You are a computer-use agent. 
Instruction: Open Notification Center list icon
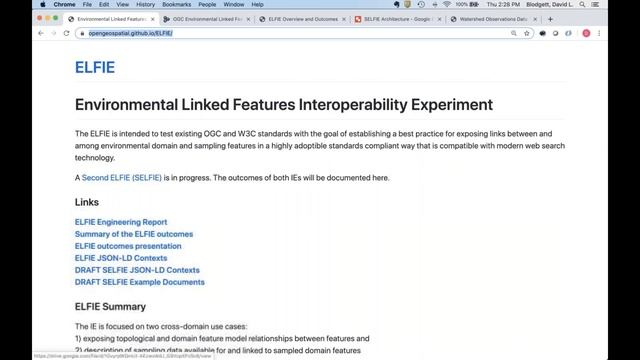(595, 4)
